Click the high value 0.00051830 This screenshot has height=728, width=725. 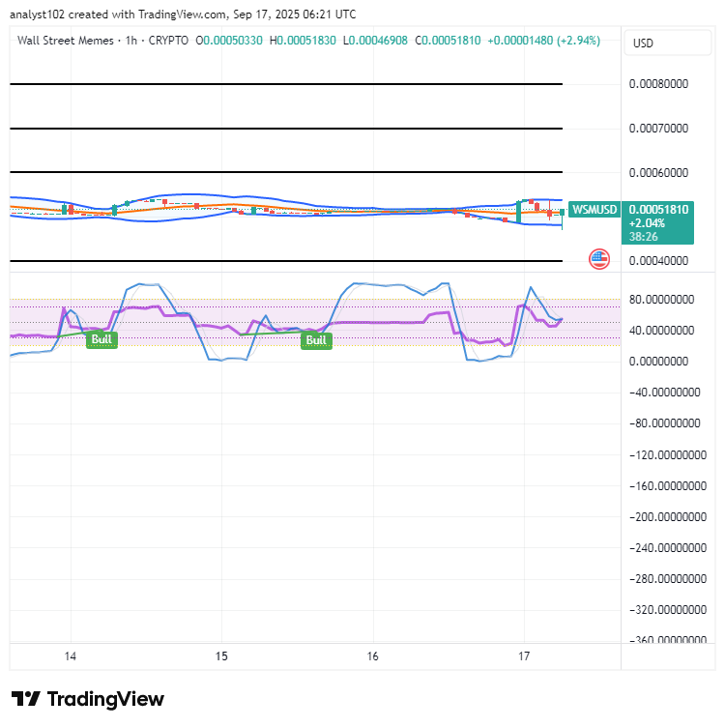pos(306,41)
